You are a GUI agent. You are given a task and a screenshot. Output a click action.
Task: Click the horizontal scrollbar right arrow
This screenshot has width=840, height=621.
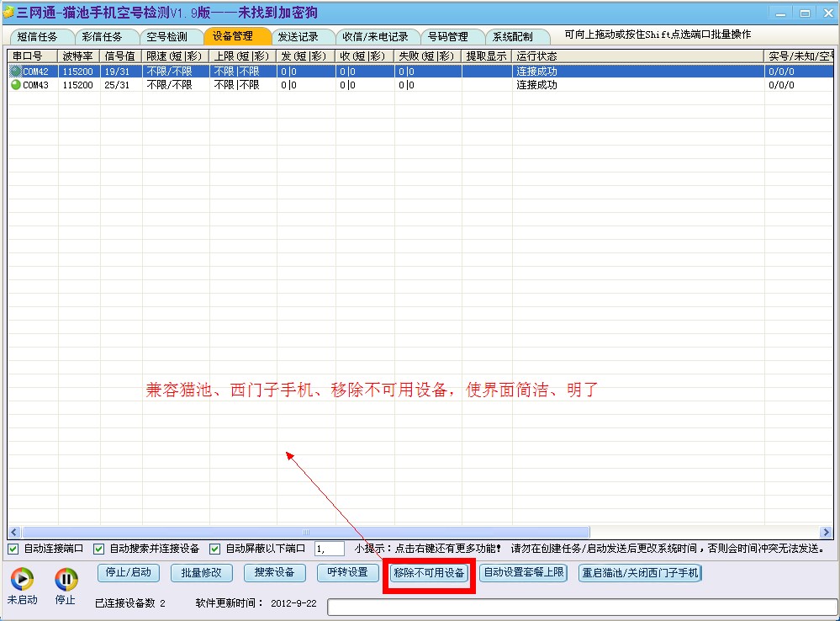click(x=826, y=533)
